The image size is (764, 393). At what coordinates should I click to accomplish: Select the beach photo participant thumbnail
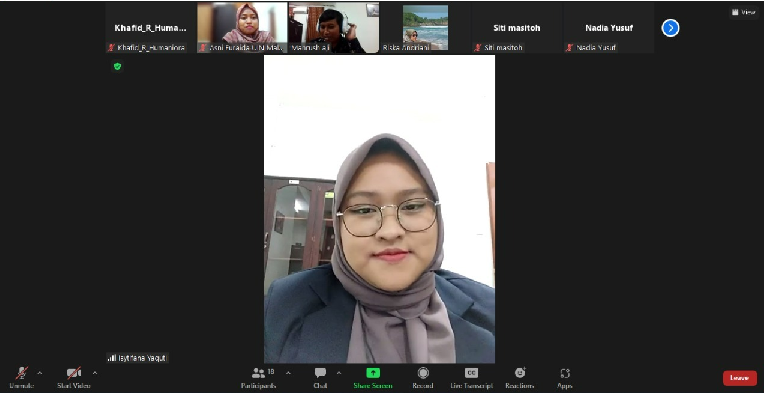(425, 28)
